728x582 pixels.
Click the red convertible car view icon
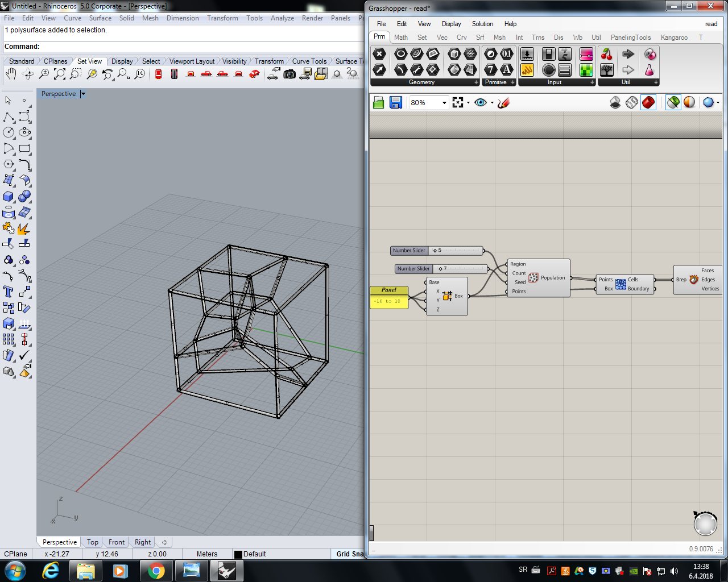255,74
